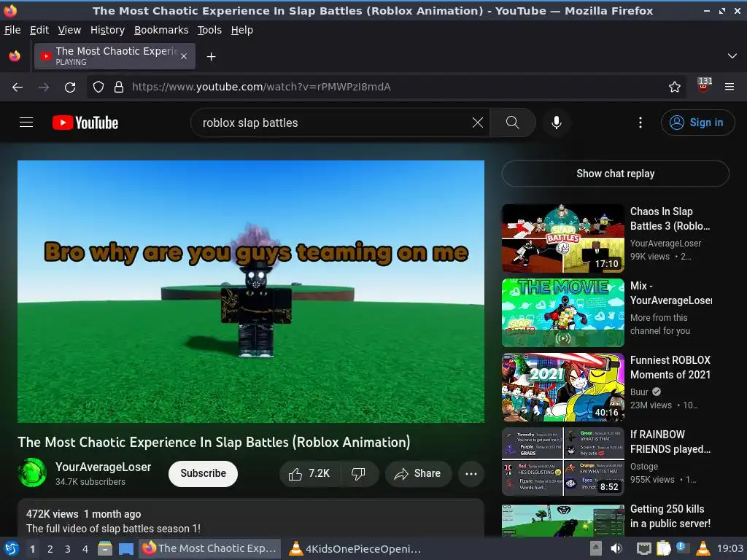This screenshot has width=747, height=560.
Task: Open the Help menu
Action: tap(242, 30)
